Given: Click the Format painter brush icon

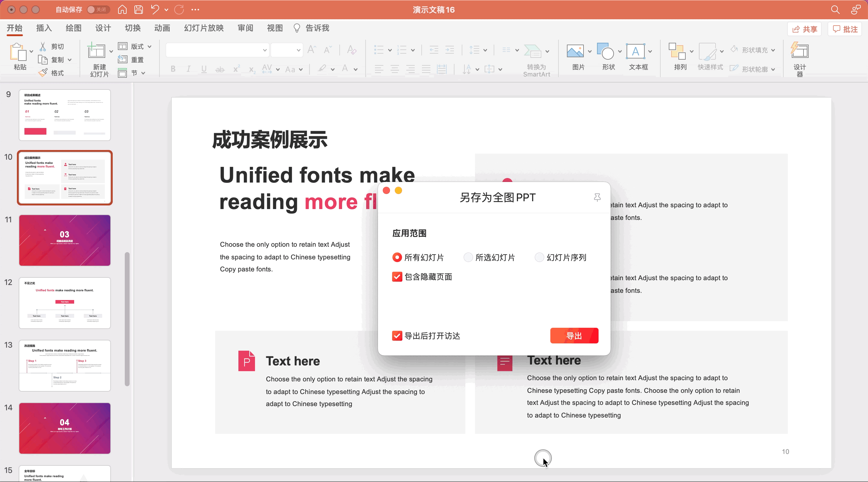Looking at the screenshot, I should (x=43, y=73).
